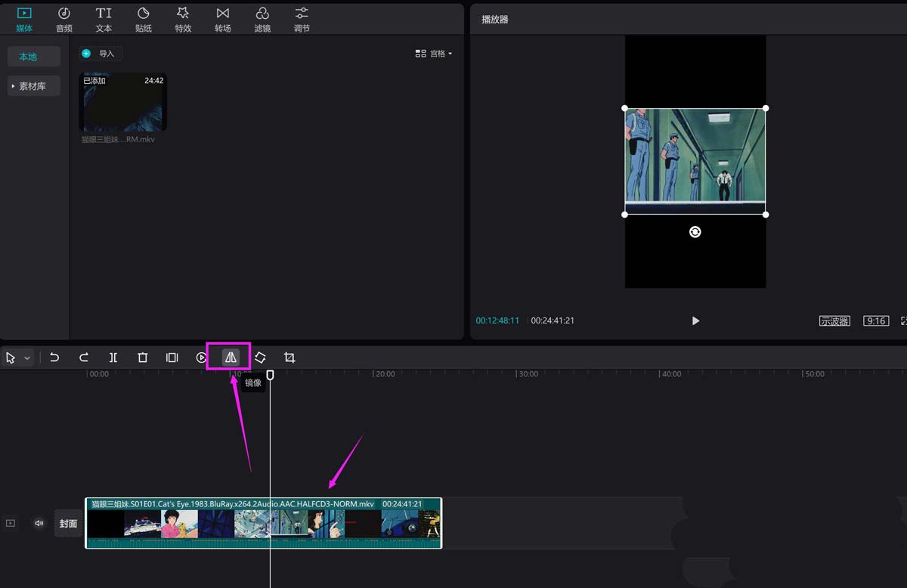Jump to the 20:00 mark on the ruler
Viewport: 907px width, 588px height.
pos(385,374)
